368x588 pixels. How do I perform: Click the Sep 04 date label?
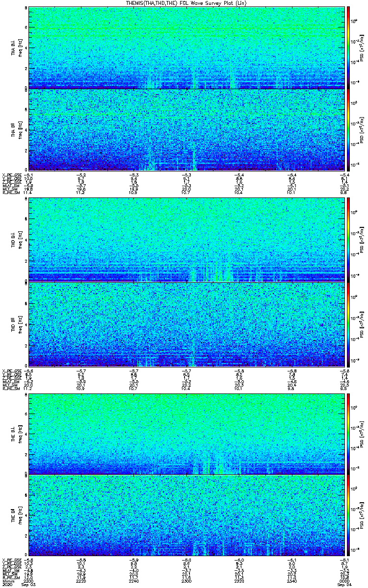[345, 585]
